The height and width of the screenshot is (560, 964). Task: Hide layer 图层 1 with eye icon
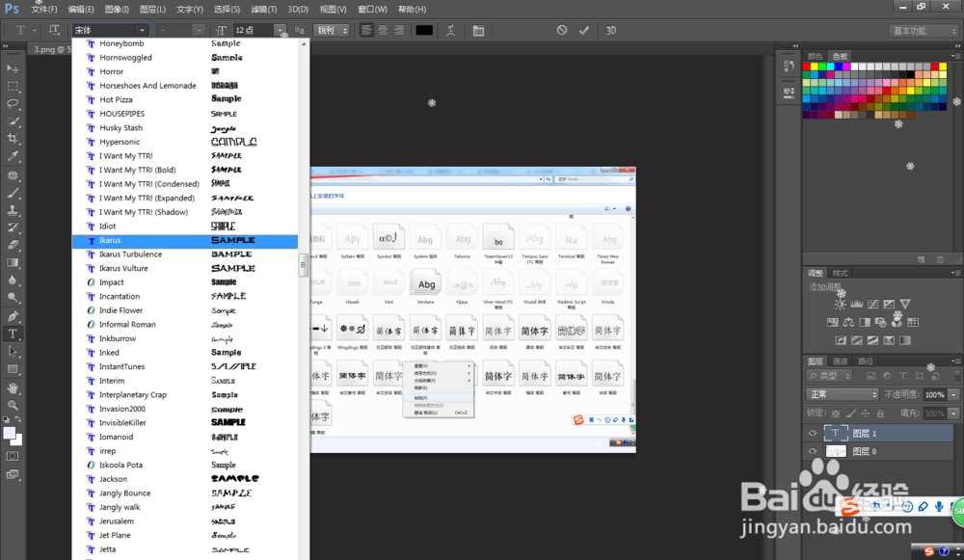(813, 434)
